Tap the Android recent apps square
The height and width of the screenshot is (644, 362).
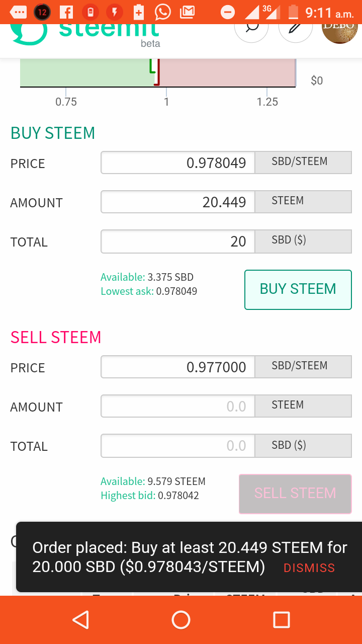coord(282,620)
